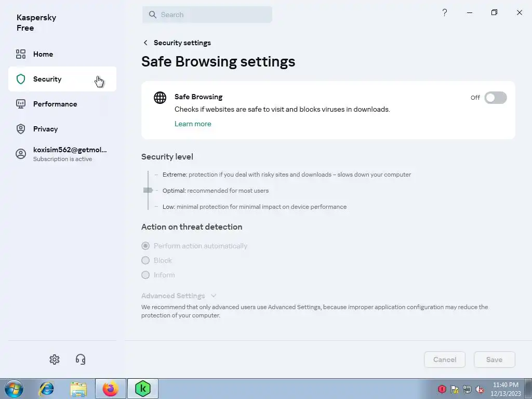Select Perform action automatically option

click(x=194, y=246)
